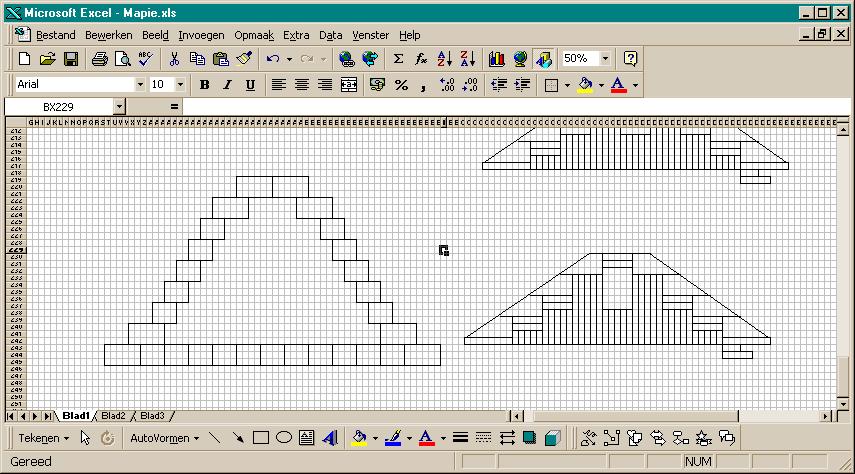Switch to the Blad2 sheet tab
855x474 pixels.
pos(113,416)
